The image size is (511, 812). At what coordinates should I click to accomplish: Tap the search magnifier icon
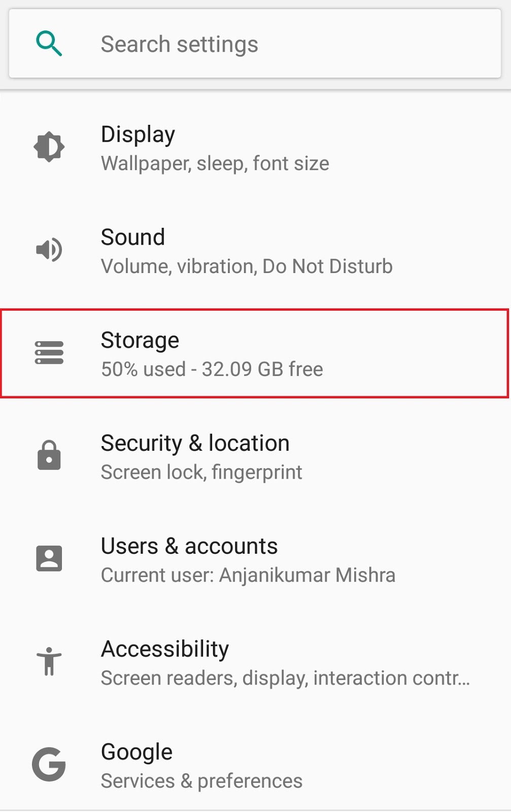coord(48,43)
